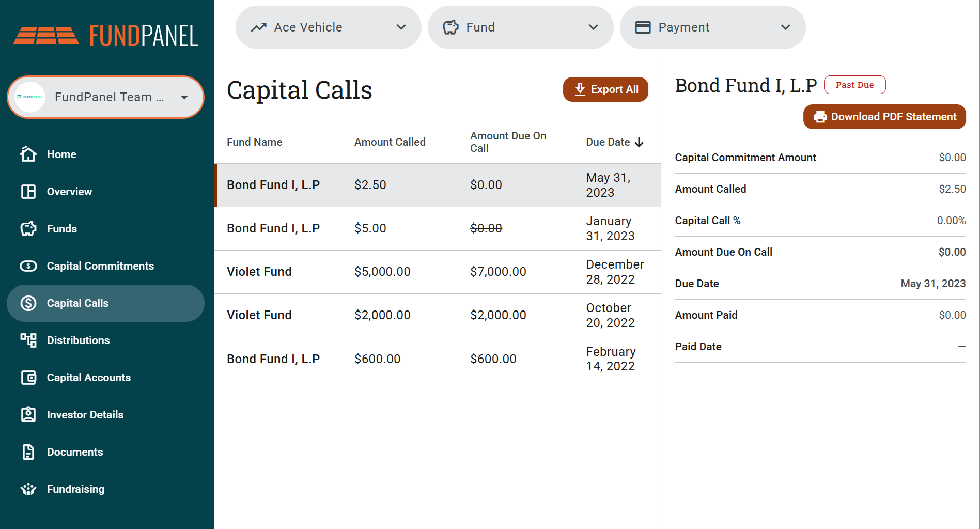Screen dimensions: 980x529
Task: Expand the FundPanel Team account dropdown
Action: click(105, 97)
